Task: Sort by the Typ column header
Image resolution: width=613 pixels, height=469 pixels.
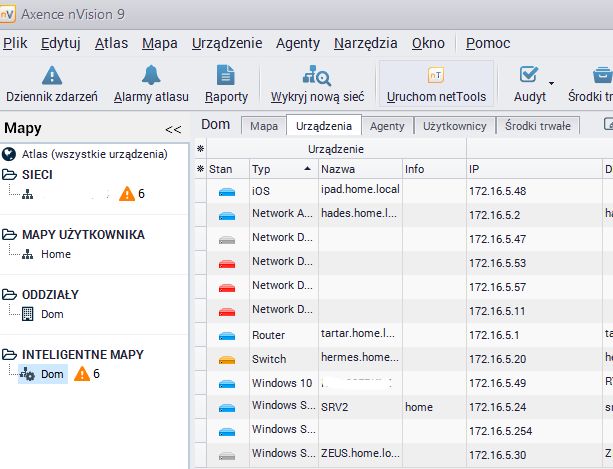Action: (284, 169)
